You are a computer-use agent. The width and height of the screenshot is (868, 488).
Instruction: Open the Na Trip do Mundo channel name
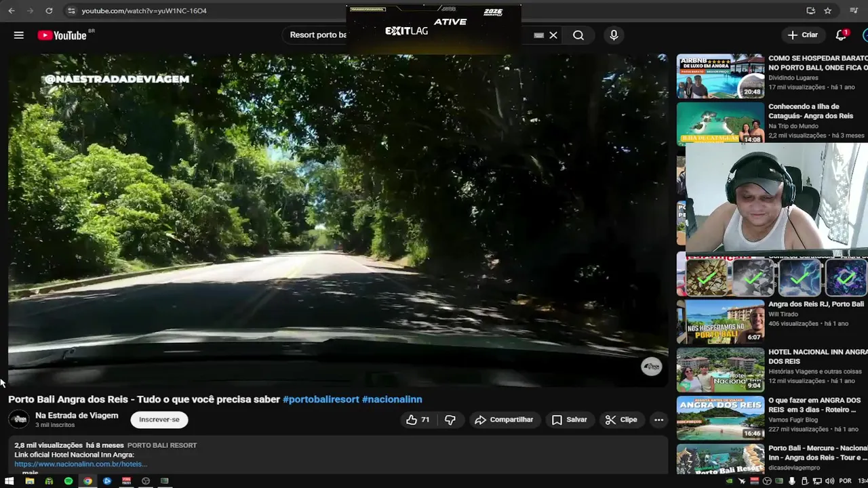[x=793, y=126]
